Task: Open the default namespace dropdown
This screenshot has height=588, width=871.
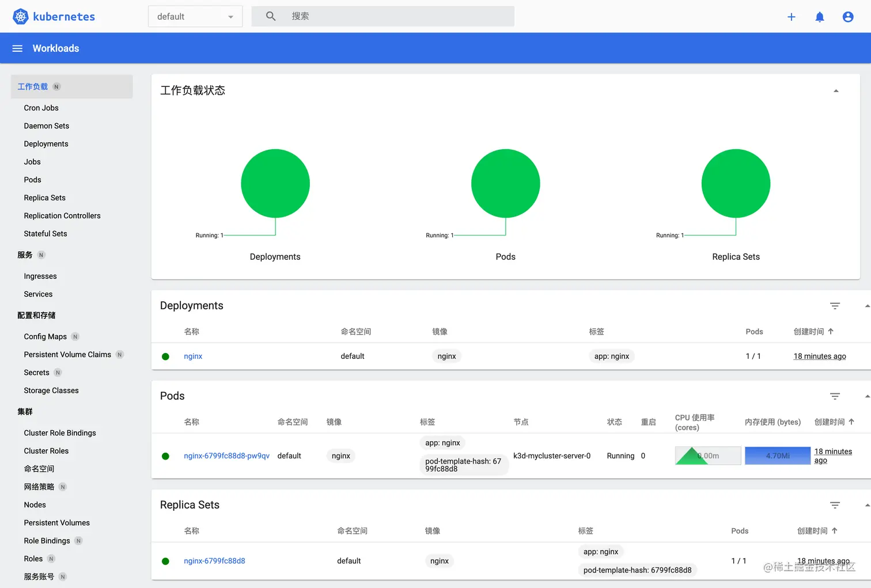Action: click(x=195, y=17)
